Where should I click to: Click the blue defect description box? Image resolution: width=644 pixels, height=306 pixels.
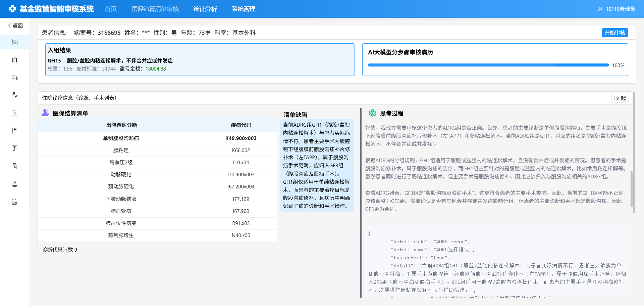317,166
